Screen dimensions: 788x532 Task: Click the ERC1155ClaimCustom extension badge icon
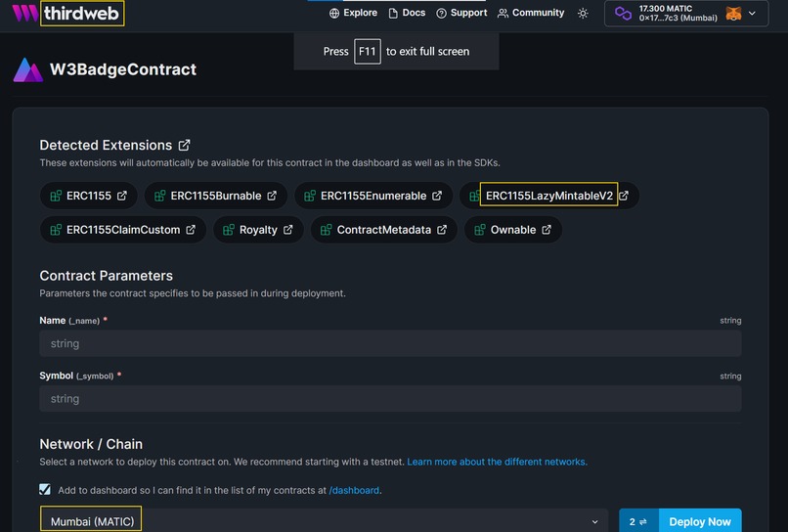pyautogui.click(x=56, y=230)
